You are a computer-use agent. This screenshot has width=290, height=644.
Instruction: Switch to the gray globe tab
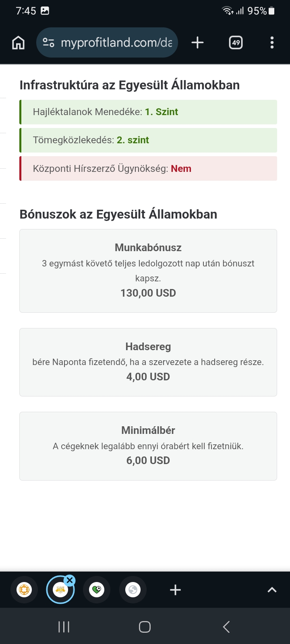[x=133, y=590]
